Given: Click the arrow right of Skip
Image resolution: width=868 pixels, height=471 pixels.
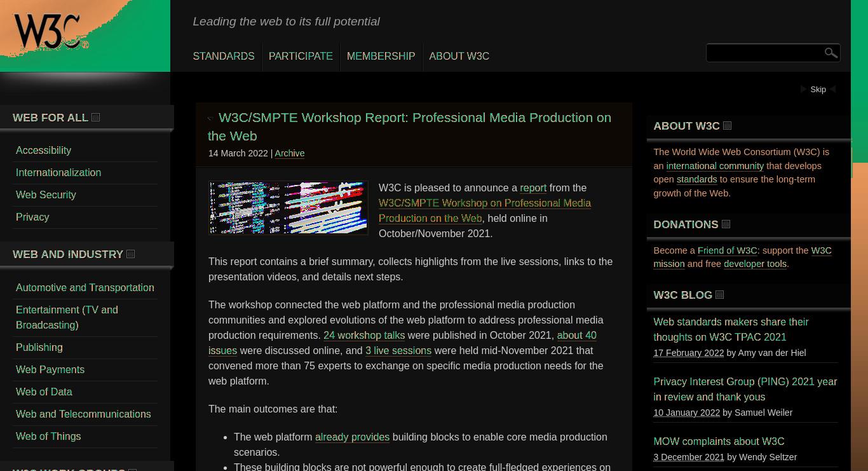Looking at the screenshot, I should coord(832,90).
